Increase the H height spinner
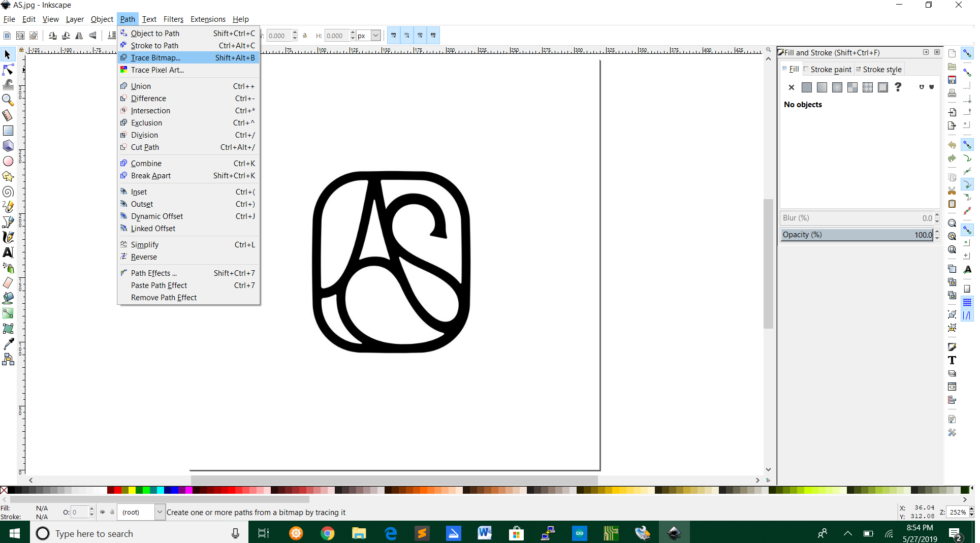The width and height of the screenshot is (980, 543). coord(353,33)
